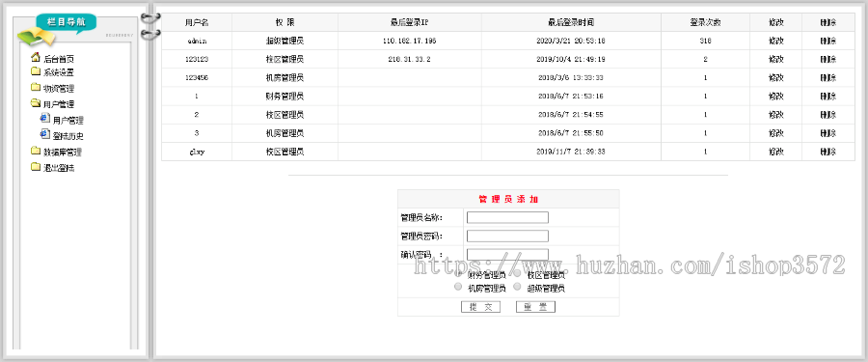The height and width of the screenshot is (362, 868).
Task: Click the 财务管理员 cell in the table
Action: 285,96
